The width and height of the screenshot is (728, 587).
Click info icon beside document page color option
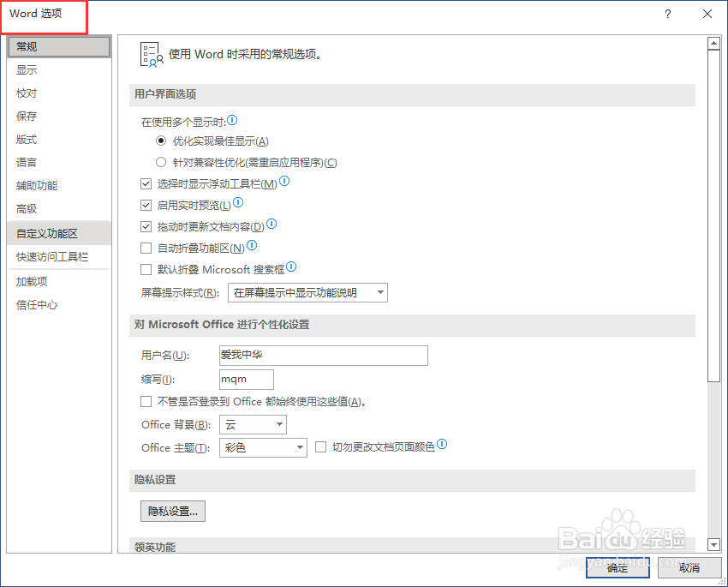[442, 444]
